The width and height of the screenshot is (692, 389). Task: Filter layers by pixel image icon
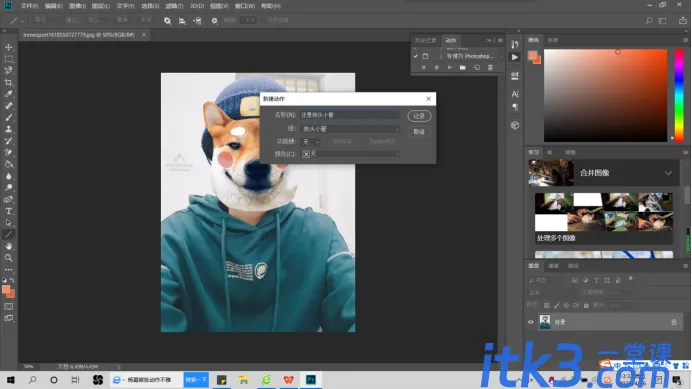(x=575, y=280)
